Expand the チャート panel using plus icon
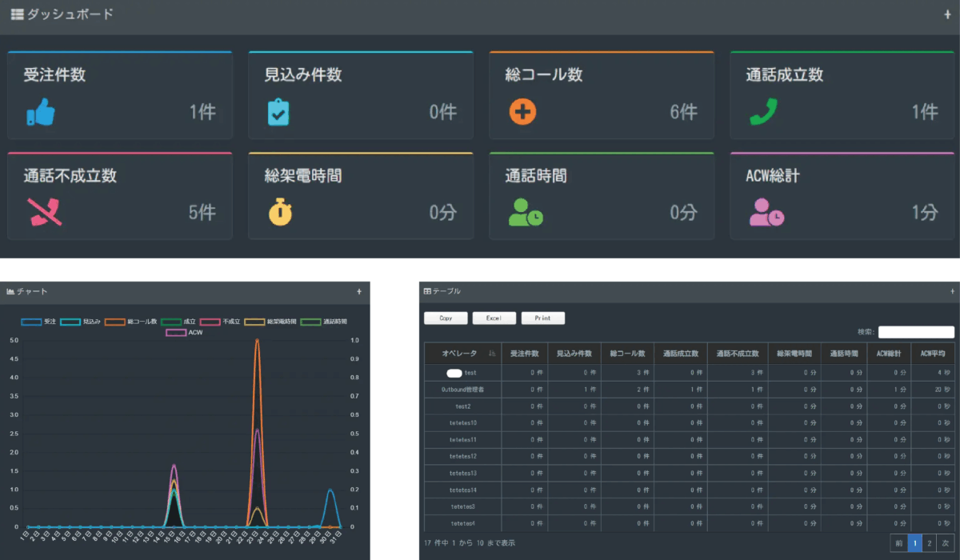 click(x=359, y=292)
